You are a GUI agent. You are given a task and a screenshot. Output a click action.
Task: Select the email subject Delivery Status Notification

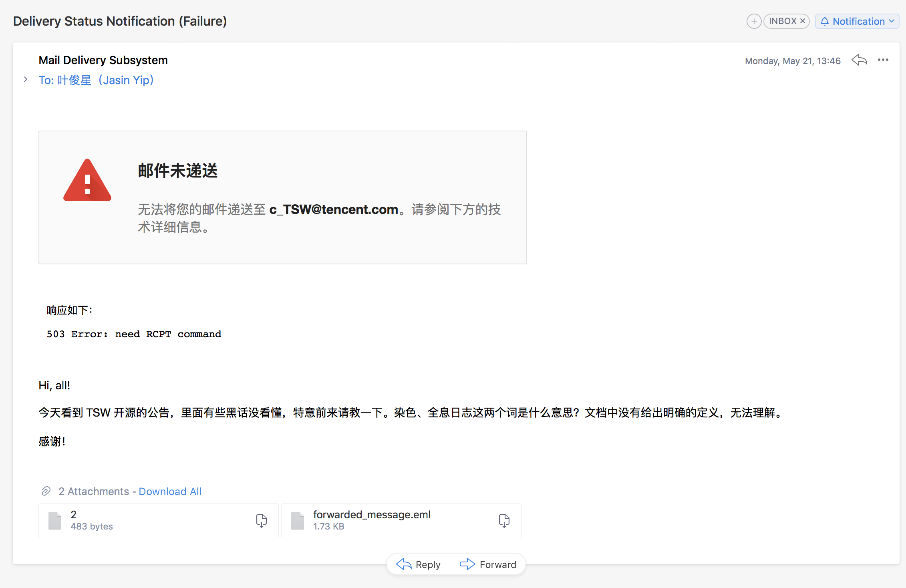[119, 21]
